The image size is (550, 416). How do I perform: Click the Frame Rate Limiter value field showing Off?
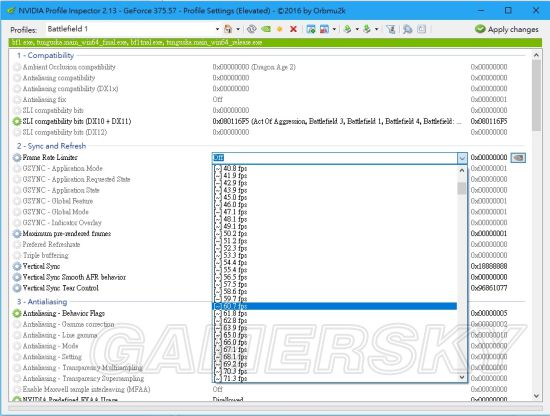pyautogui.click(x=335, y=158)
